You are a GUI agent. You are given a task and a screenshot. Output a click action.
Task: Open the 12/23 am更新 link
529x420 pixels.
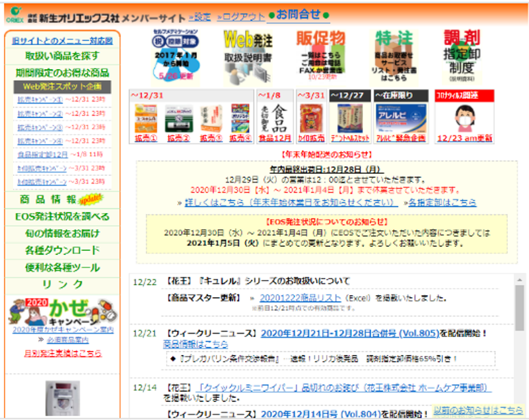point(465,138)
